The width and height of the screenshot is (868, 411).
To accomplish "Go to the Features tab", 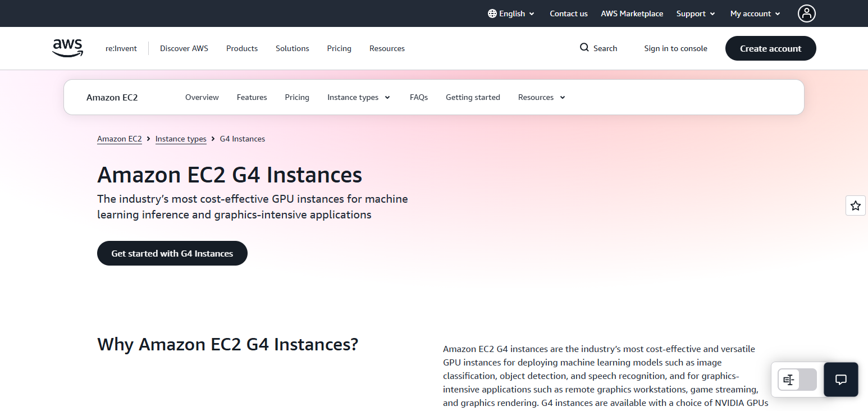I will pos(252,97).
